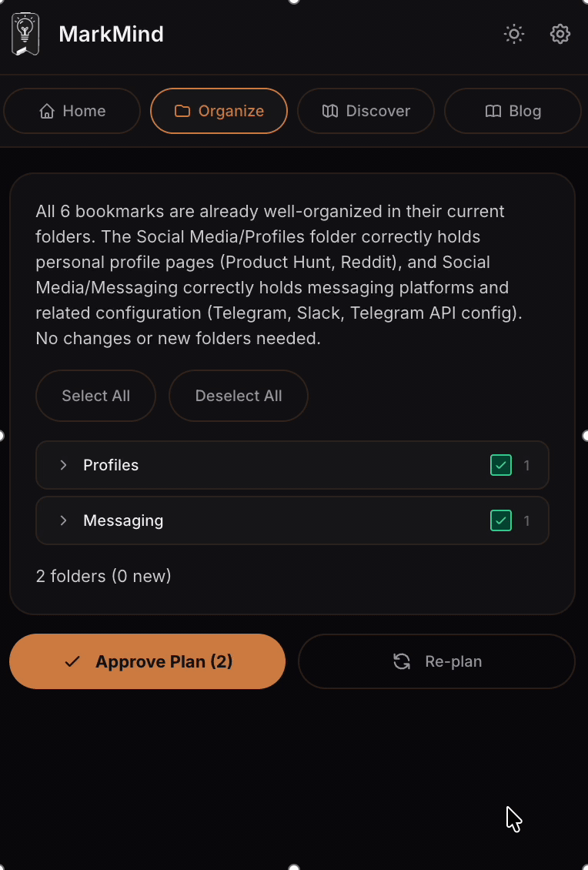Click the MarkMind lightbulb logo icon
The image size is (588, 870).
[x=25, y=34]
